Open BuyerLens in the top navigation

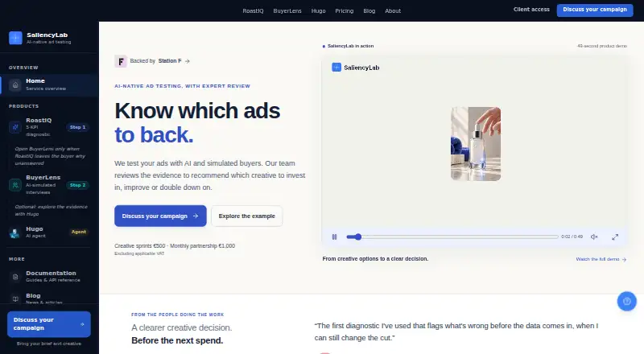click(287, 11)
